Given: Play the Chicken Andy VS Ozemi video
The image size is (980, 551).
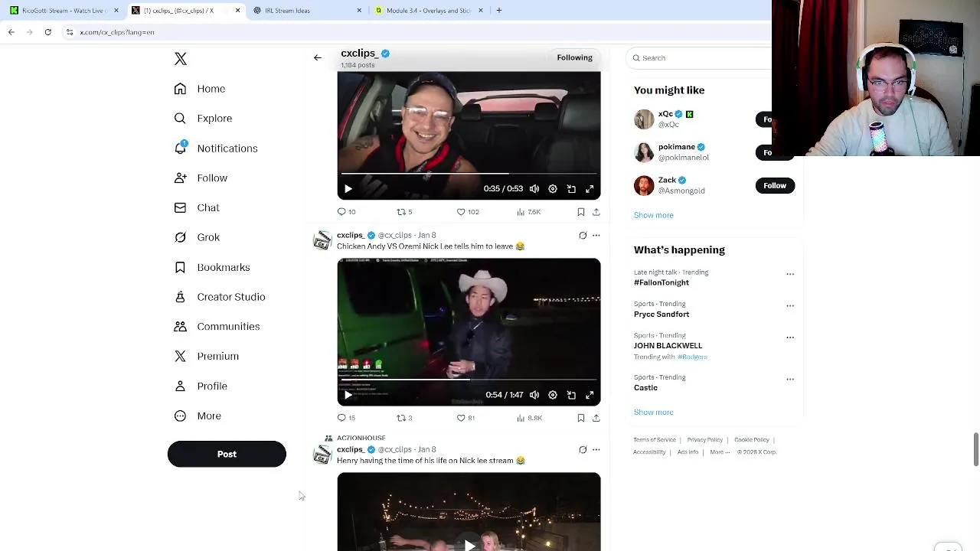Looking at the screenshot, I should (x=348, y=395).
